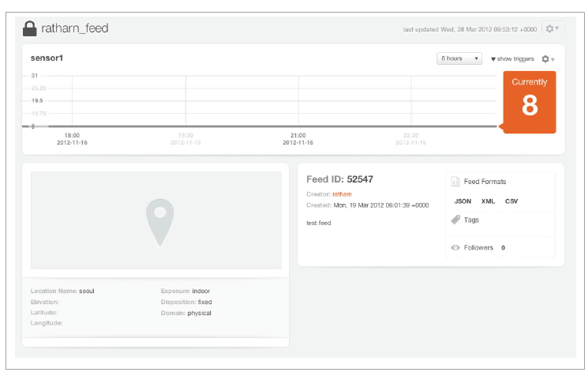
Task: Select the CSV feed format
Action: 511,201
